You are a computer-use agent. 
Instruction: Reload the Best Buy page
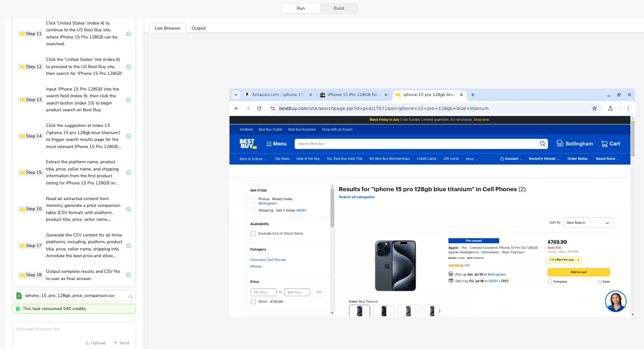[259, 108]
